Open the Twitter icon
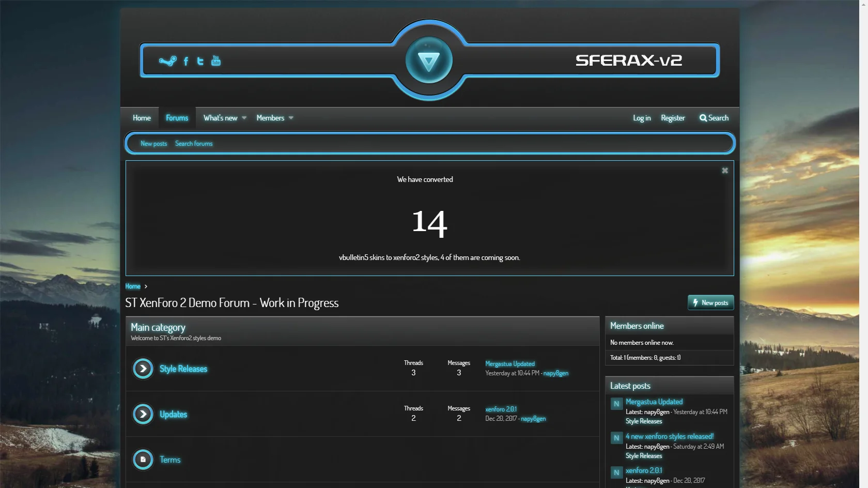The image size is (868, 488). click(200, 61)
